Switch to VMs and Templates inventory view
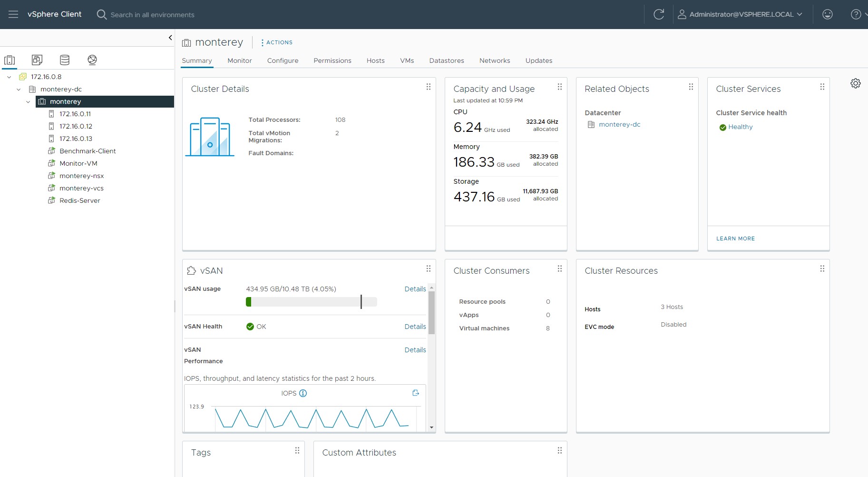The width and height of the screenshot is (868, 477). [37, 60]
